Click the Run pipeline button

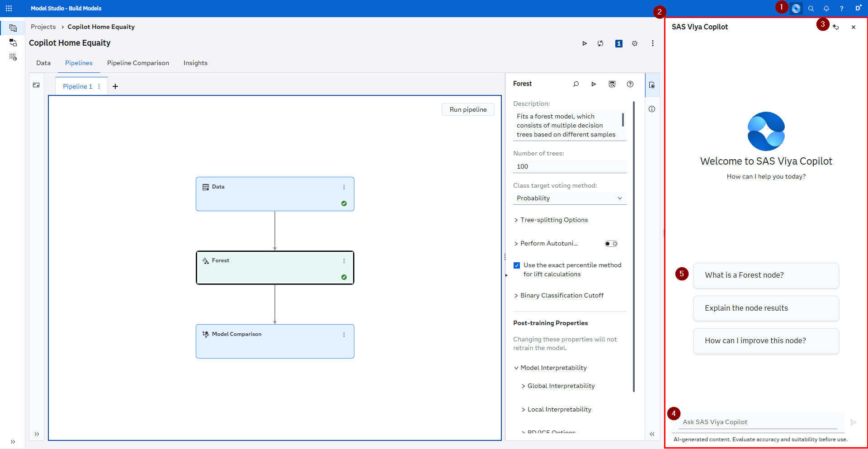[x=468, y=110]
